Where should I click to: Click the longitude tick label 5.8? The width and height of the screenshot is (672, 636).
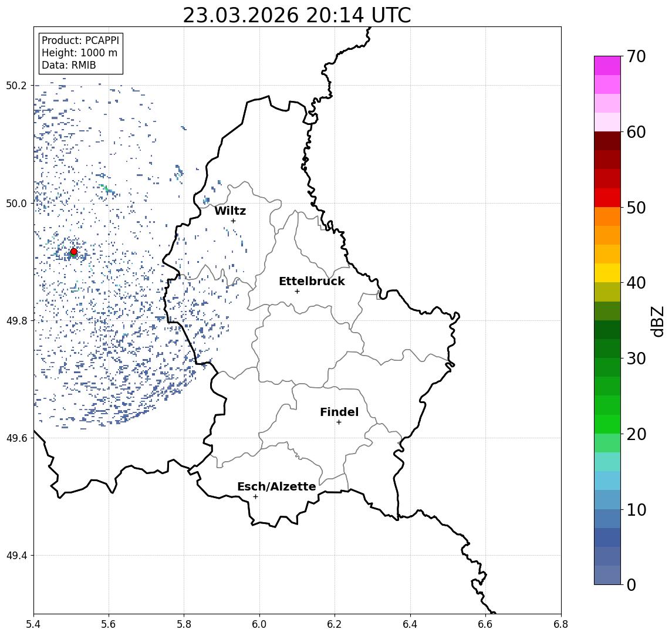(x=184, y=624)
